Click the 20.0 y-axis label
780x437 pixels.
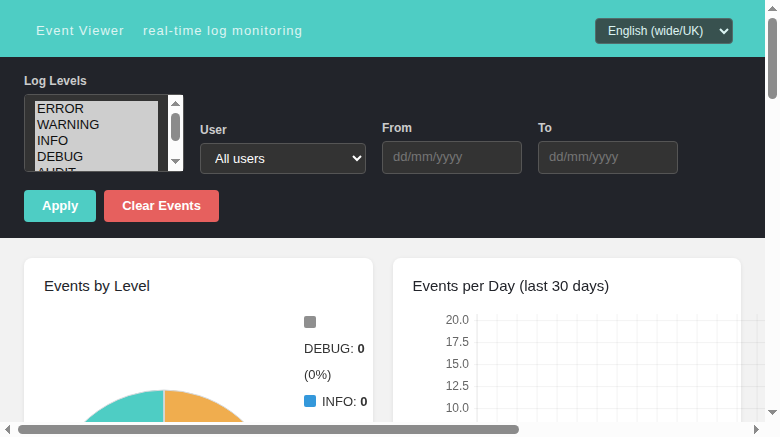point(457,320)
